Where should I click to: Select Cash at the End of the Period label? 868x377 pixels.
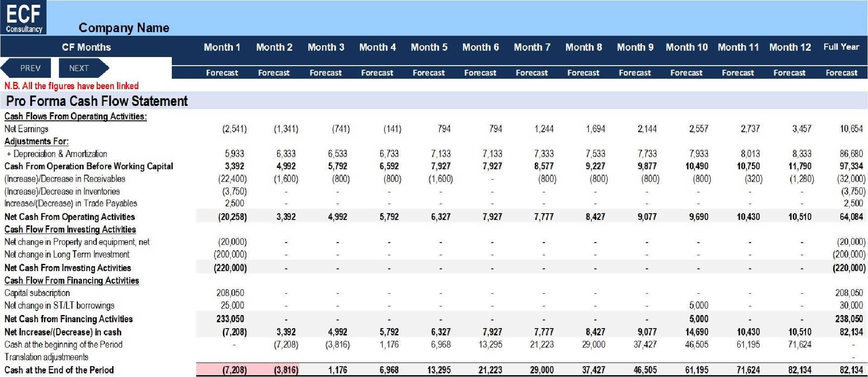click(x=59, y=370)
